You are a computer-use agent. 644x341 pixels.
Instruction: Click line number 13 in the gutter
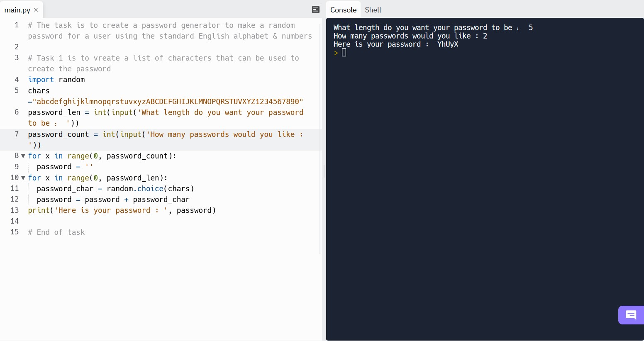[x=15, y=210]
